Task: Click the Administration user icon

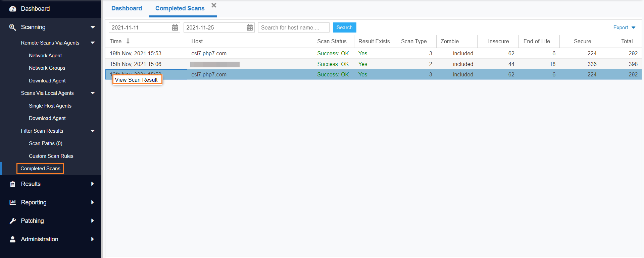Action: tap(13, 239)
